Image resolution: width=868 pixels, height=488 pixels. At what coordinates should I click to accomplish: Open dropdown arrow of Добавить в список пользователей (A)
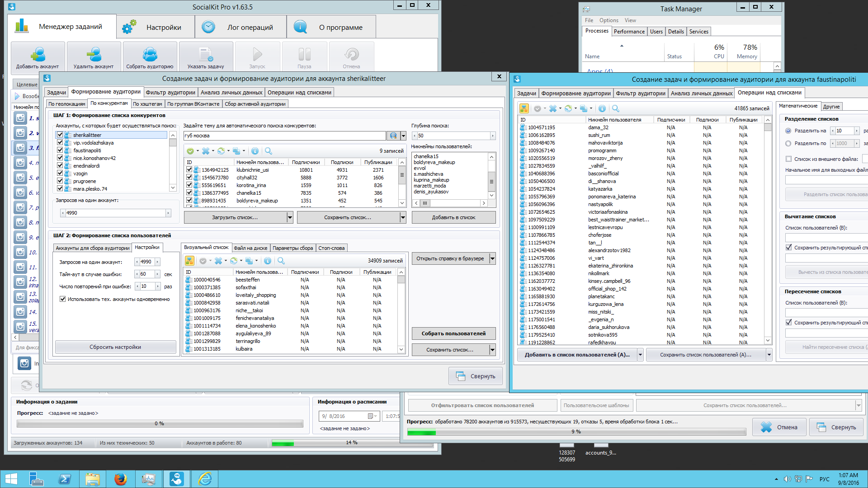[640, 355]
